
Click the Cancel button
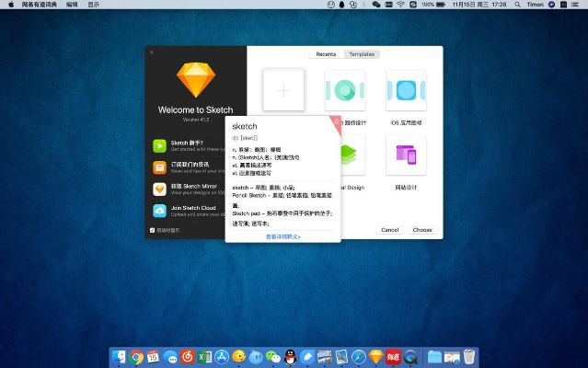click(389, 230)
